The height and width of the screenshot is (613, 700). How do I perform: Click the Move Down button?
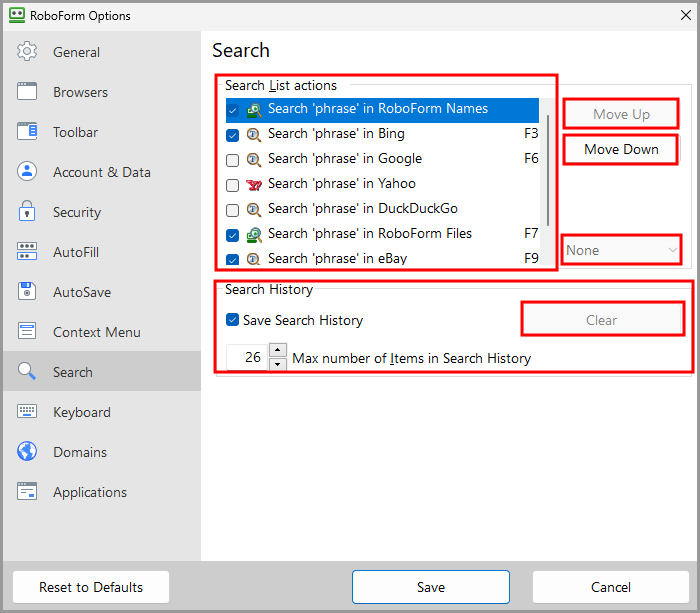[621, 149]
